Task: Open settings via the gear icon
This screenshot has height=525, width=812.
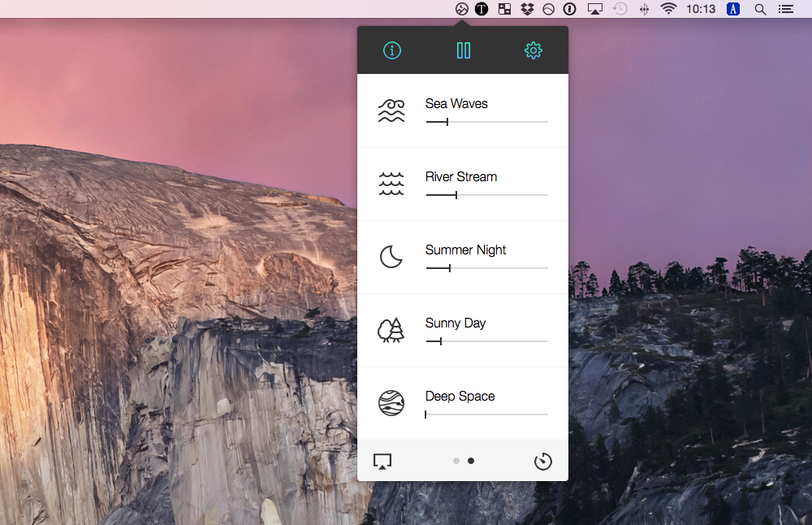Action: (533, 50)
